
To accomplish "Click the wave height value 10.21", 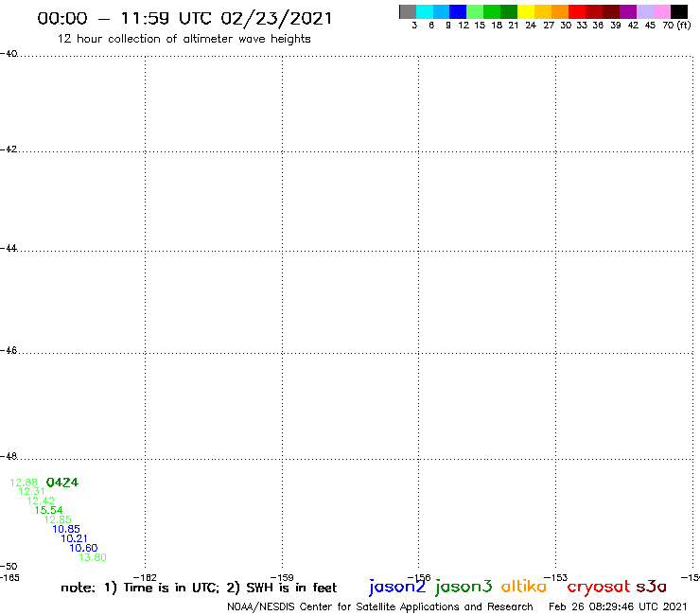I will pyautogui.click(x=75, y=538).
